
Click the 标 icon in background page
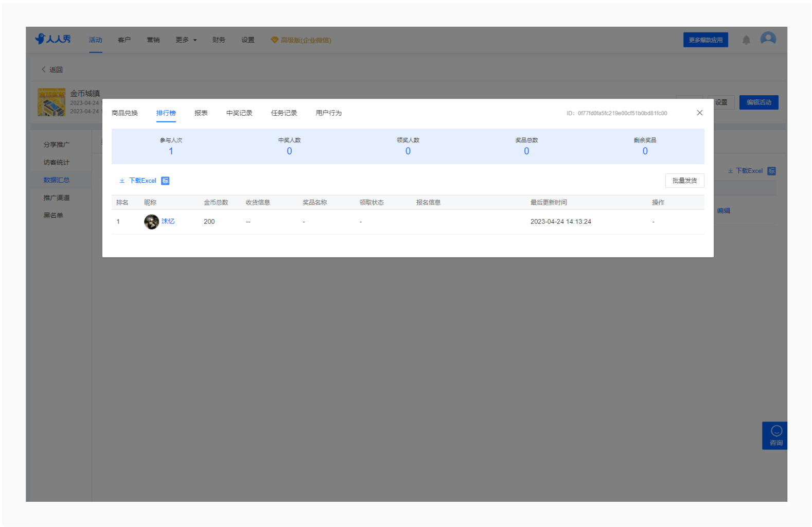point(771,171)
